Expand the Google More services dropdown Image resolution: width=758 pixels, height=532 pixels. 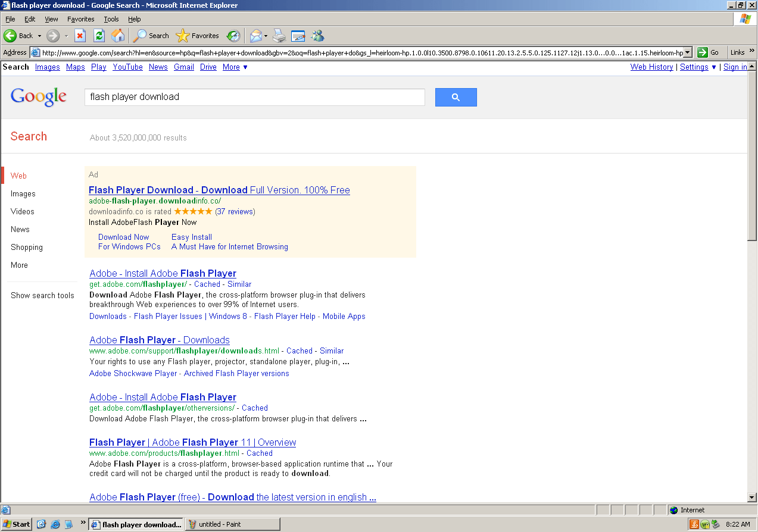235,67
